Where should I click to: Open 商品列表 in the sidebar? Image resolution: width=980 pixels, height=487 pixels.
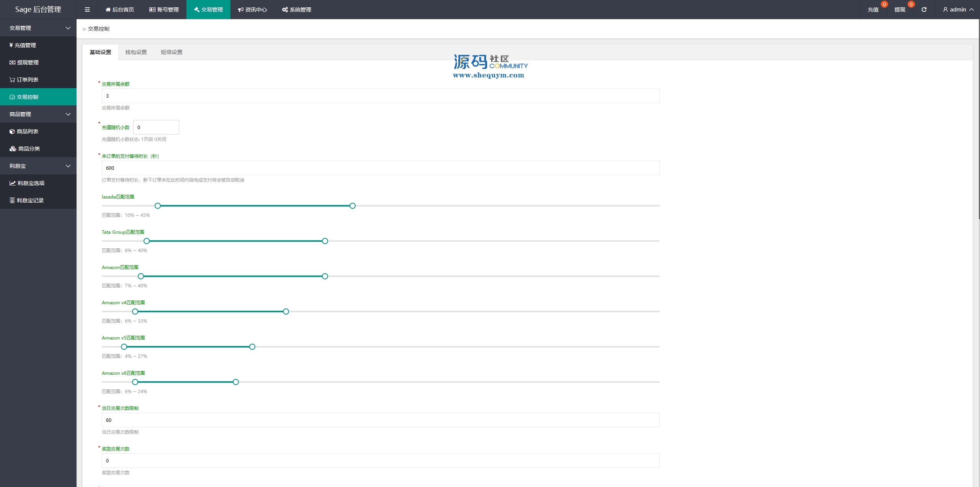27,131
